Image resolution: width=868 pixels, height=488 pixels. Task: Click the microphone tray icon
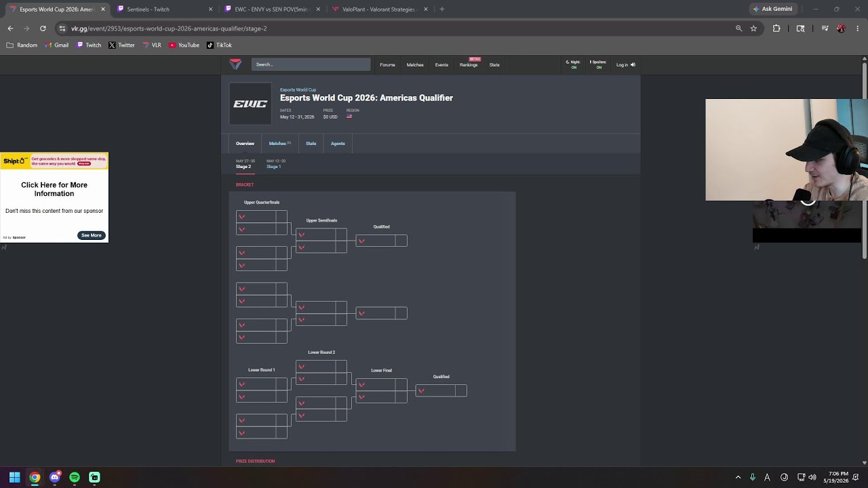(x=753, y=477)
